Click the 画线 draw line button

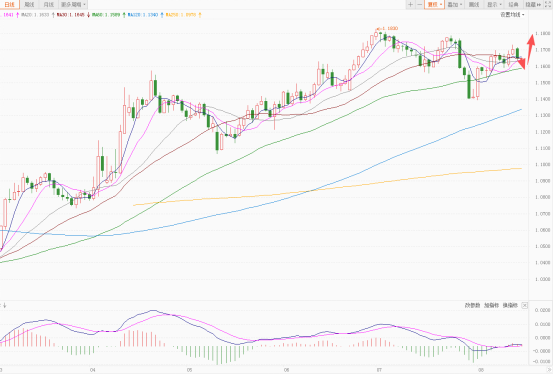coord(474,5)
